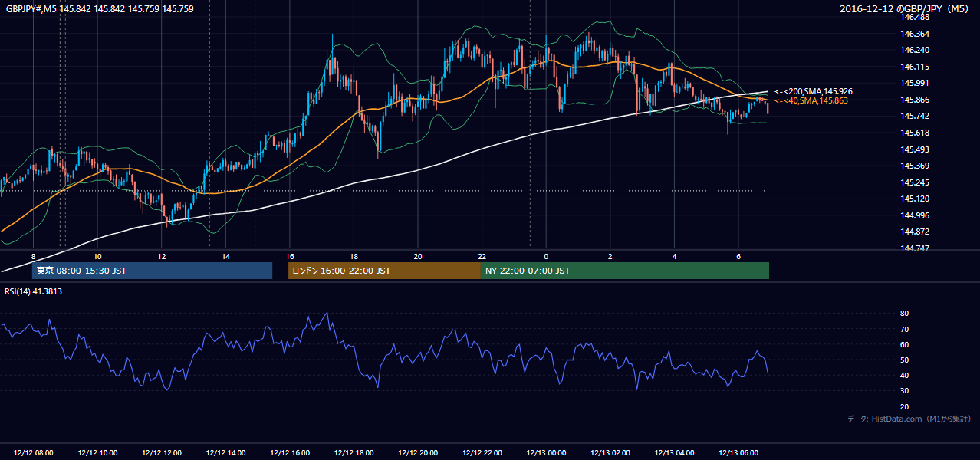Click the 12/13 02:00 time axis label
The height and width of the screenshot is (460, 980).
pos(610,452)
